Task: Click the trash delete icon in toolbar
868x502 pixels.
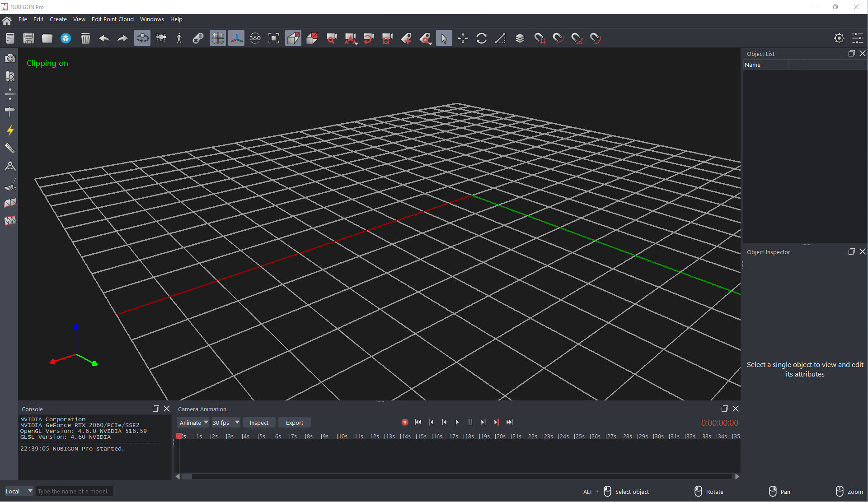Action: tap(85, 38)
